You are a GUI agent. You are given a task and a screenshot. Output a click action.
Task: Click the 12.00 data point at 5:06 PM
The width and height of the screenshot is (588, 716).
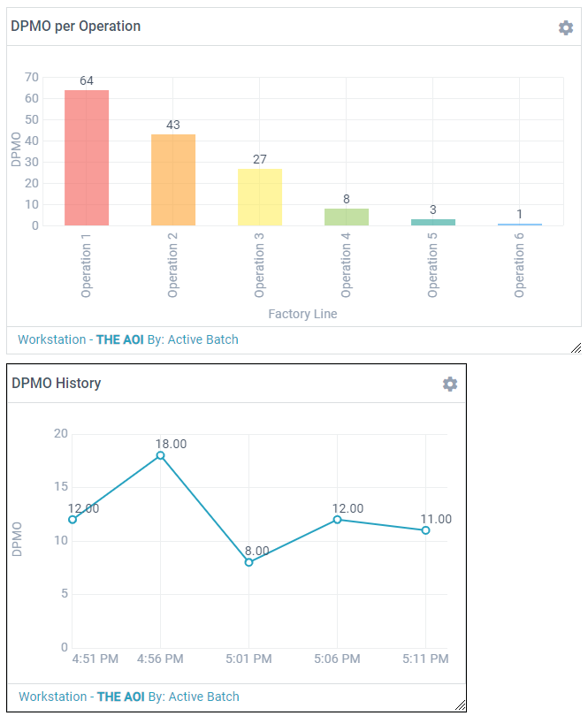(337, 521)
